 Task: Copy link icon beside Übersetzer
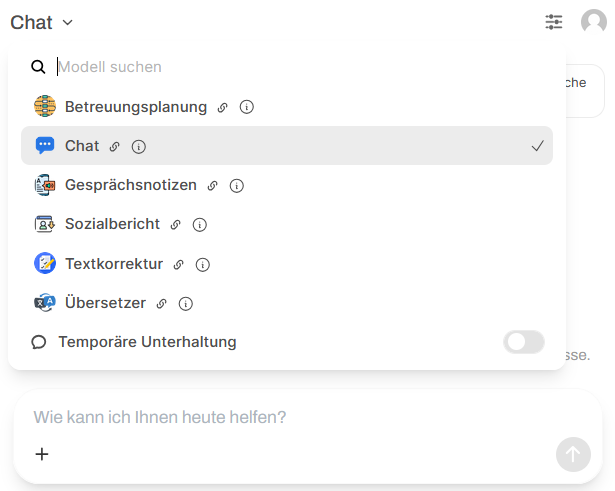coord(162,304)
